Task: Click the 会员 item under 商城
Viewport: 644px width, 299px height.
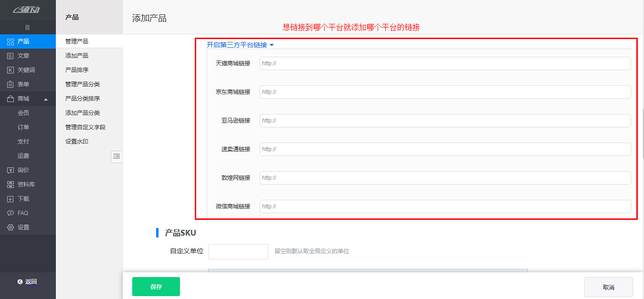Action: [23, 113]
